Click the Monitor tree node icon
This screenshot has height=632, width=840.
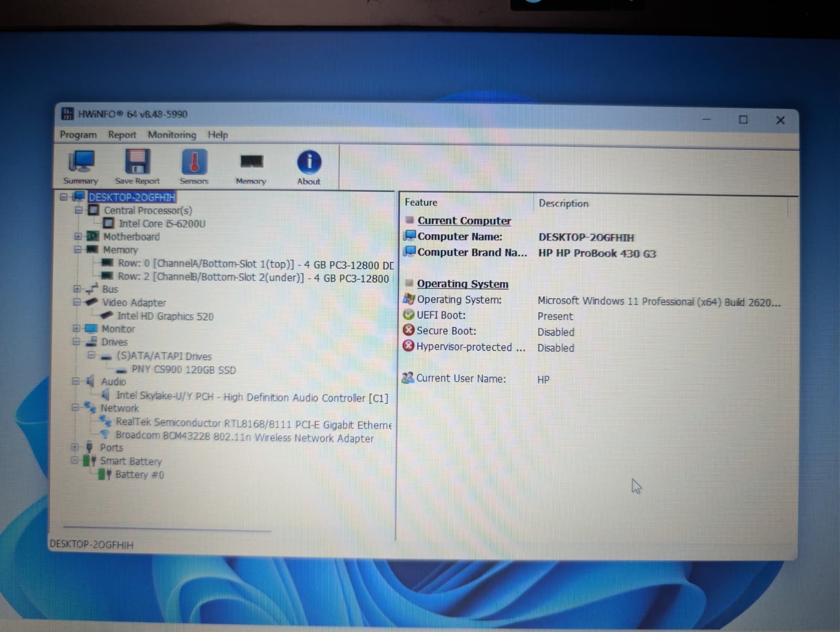tap(91, 329)
